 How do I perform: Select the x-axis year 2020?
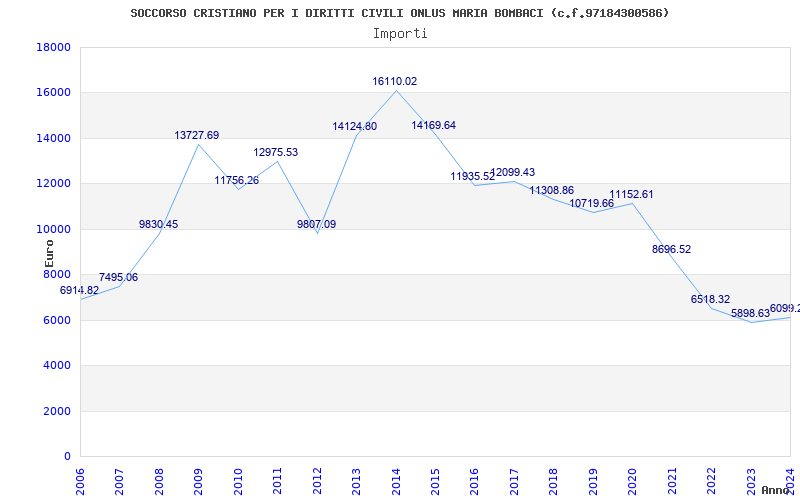[x=633, y=481]
